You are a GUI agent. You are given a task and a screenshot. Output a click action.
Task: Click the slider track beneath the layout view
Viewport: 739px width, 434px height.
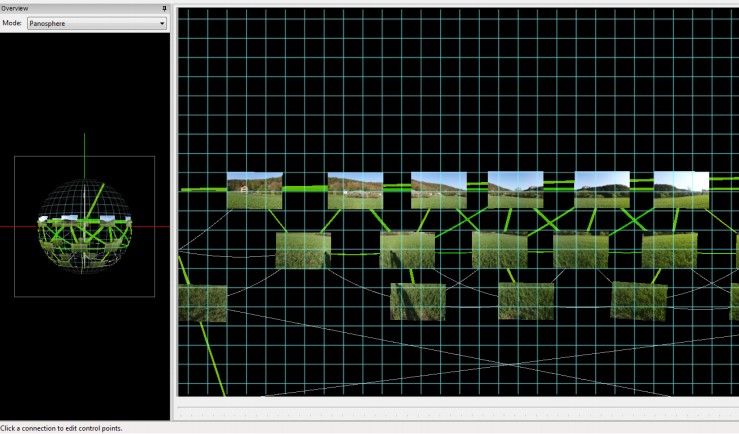point(457,414)
